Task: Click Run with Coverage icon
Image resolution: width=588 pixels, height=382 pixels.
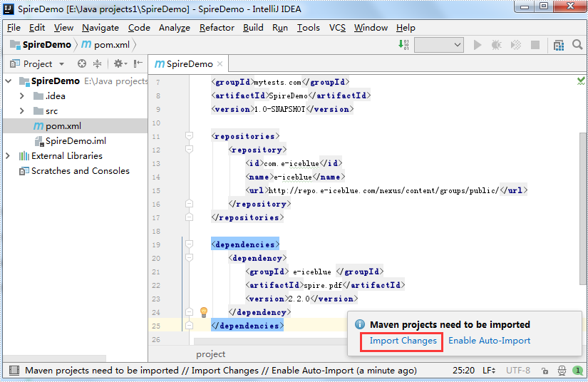Action: [515, 45]
